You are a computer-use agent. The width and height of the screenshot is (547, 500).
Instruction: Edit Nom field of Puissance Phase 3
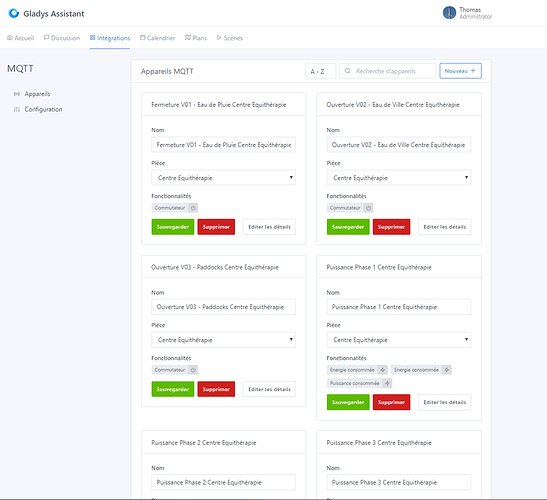[399, 482]
